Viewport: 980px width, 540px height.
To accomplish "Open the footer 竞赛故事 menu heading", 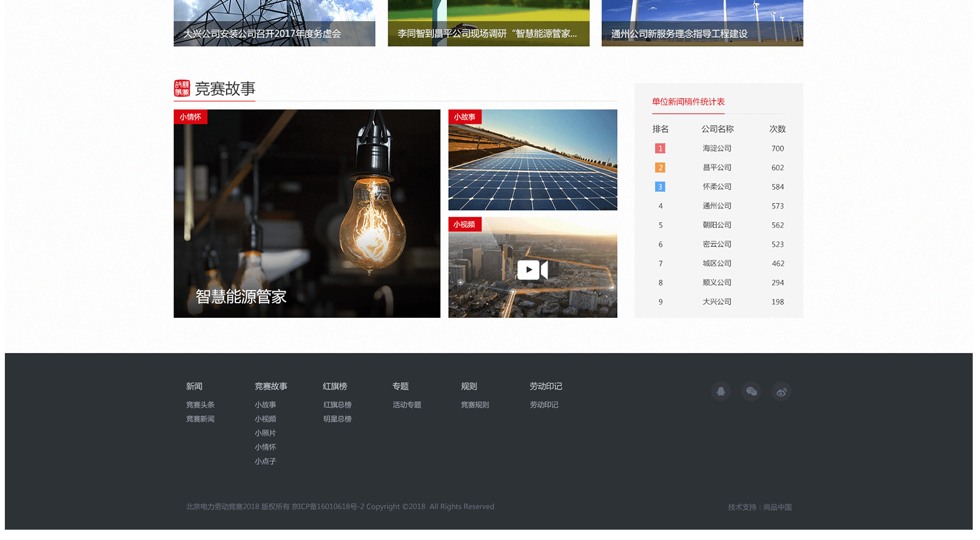I will tap(271, 386).
